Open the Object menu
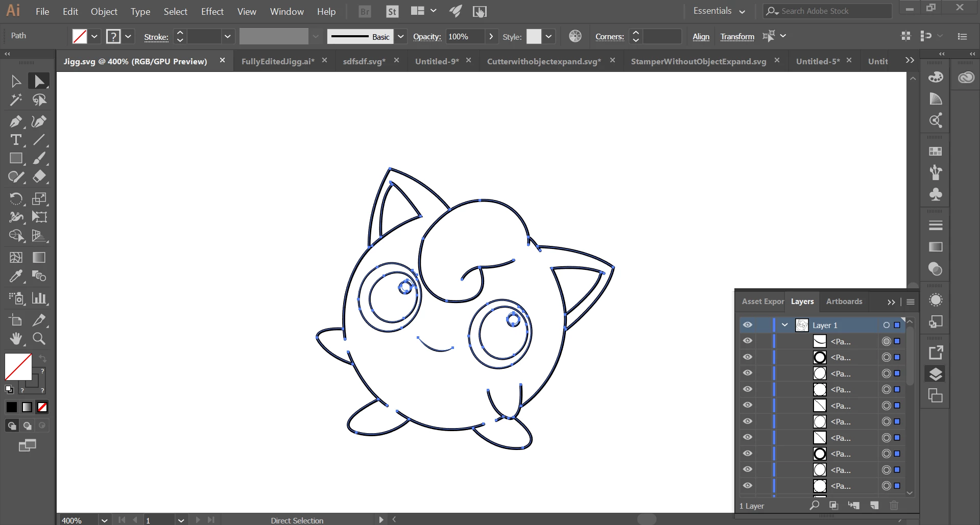This screenshot has height=525, width=980. [104, 11]
